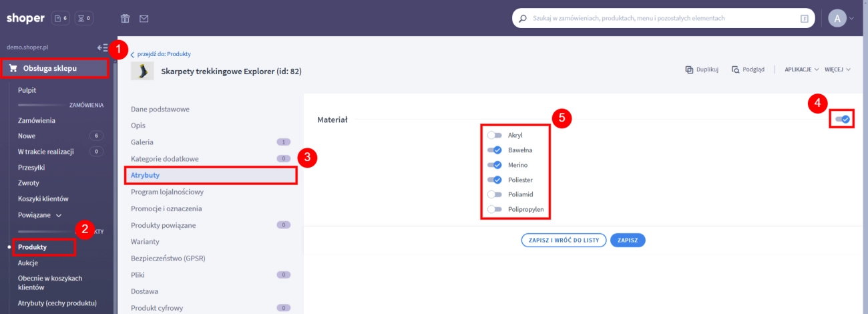The image size is (868, 314).
Task: Click the documents counter icon in header
Action: pyautogui.click(x=60, y=18)
